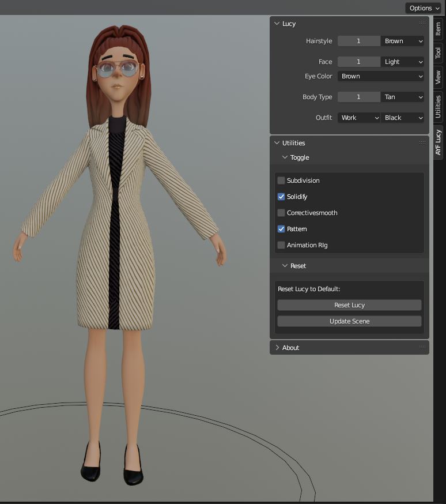
Task: Expand the About panel
Action: (x=277, y=348)
